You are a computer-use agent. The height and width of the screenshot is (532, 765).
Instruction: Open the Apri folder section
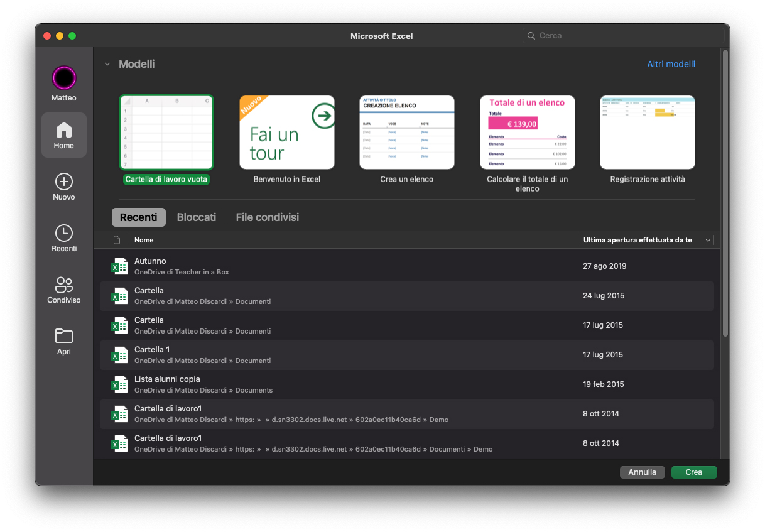[x=64, y=341]
